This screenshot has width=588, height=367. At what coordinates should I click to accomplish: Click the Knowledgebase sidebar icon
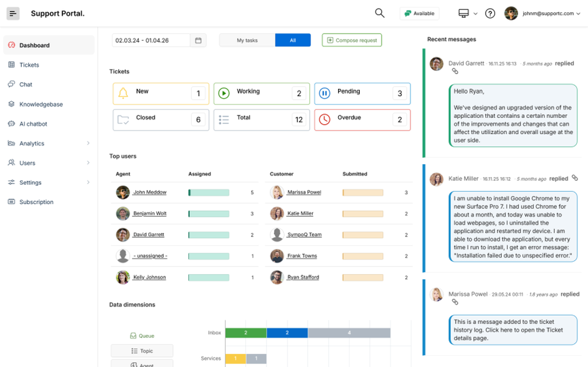12,104
